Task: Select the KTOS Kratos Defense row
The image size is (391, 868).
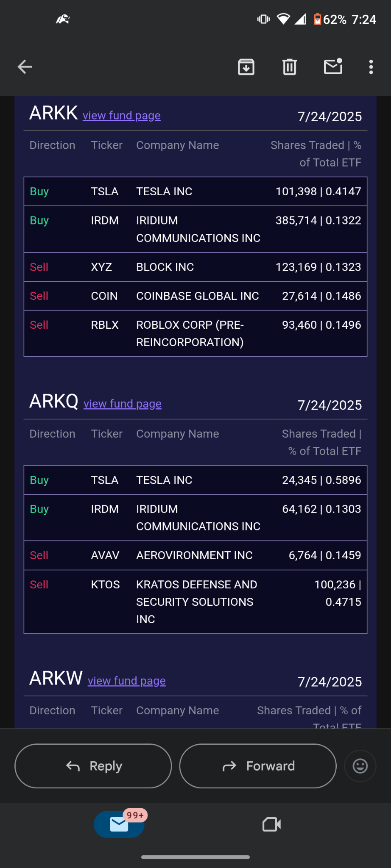Action: tap(195, 602)
